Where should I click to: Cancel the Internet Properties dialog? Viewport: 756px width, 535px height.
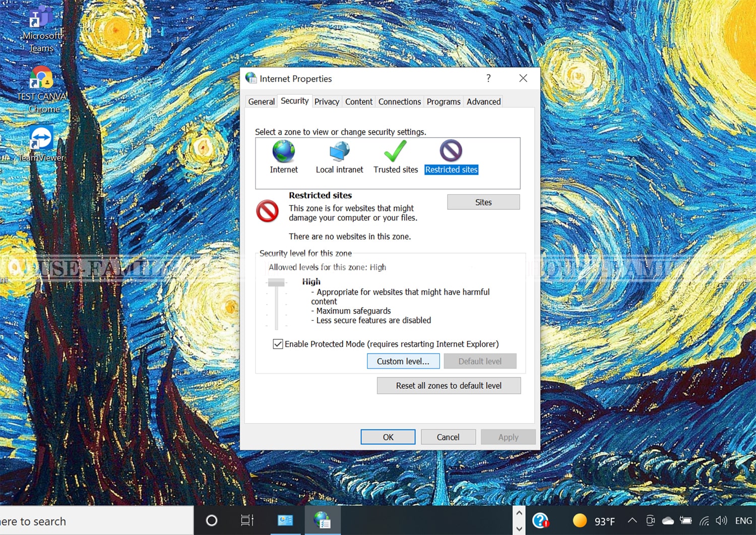click(448, 437)
